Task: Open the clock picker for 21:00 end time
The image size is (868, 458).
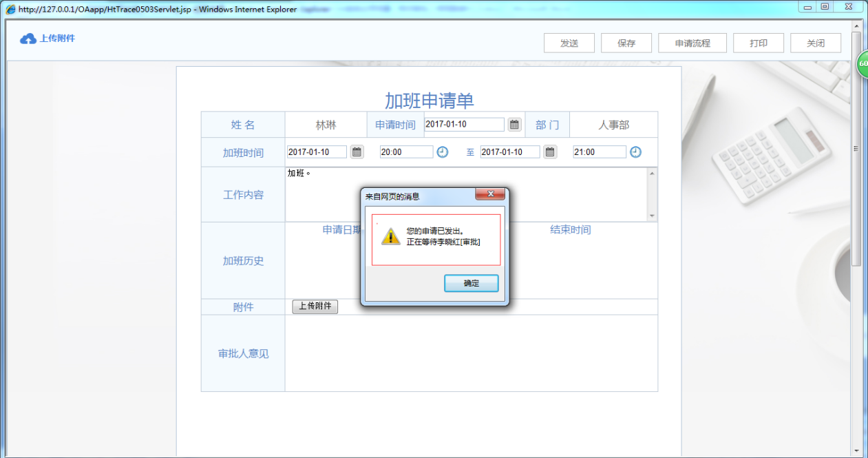Action: 635,152
